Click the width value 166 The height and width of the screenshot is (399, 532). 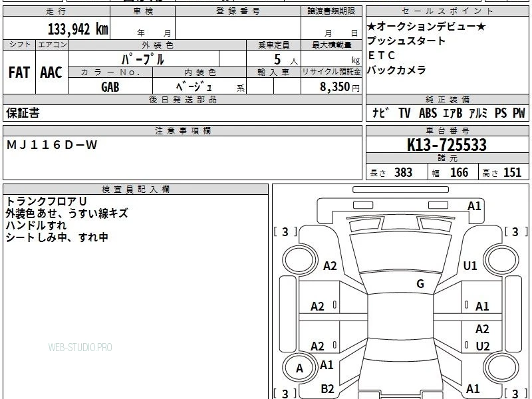tap(459, 173)
